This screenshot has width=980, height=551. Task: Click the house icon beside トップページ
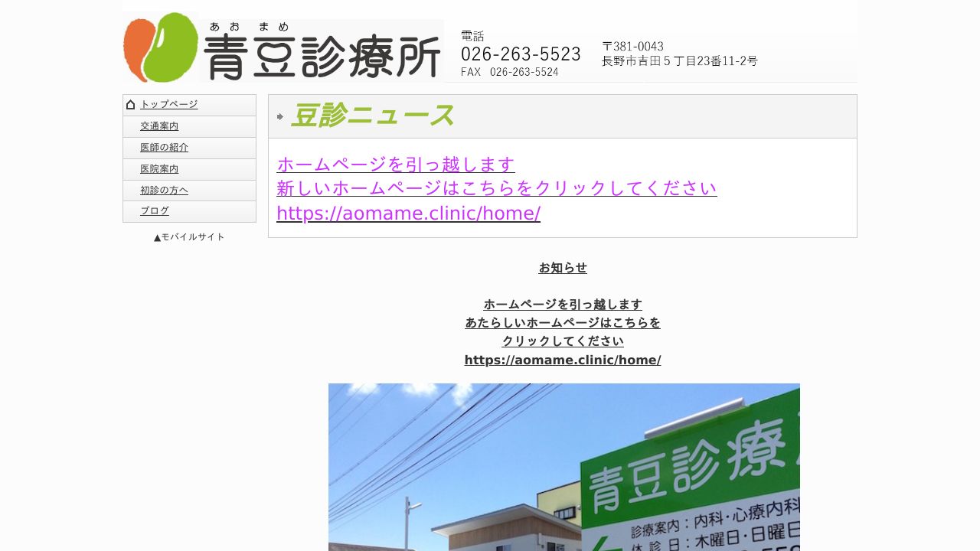(x=131, y=104)
